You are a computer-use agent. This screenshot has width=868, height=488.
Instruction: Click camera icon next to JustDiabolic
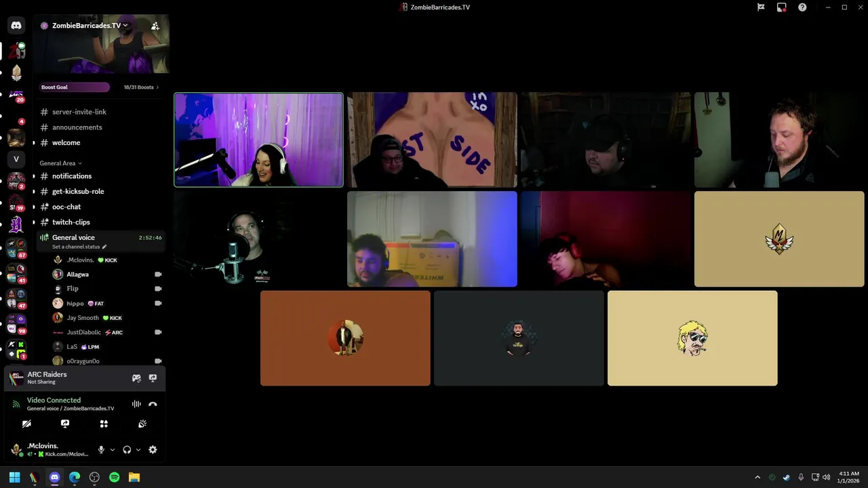tap(158, 332)
